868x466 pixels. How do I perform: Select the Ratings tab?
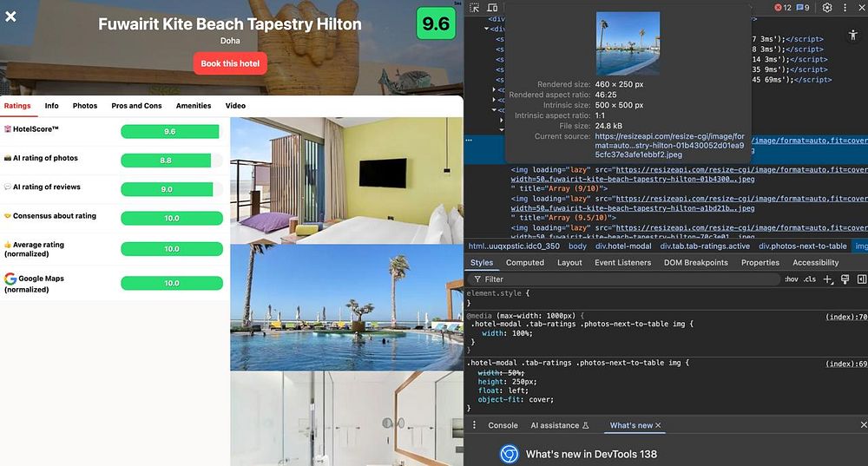[17, 106]
